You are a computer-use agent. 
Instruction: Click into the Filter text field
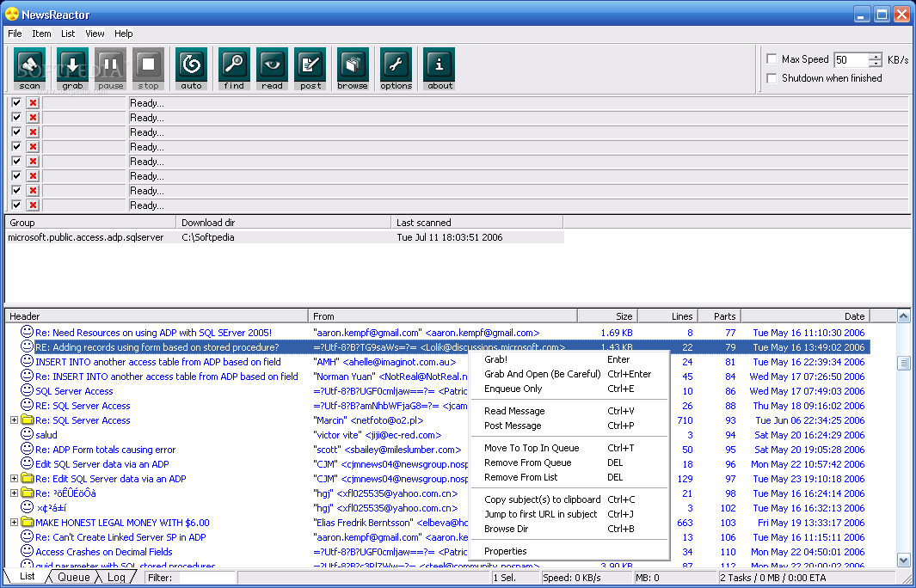205,578
